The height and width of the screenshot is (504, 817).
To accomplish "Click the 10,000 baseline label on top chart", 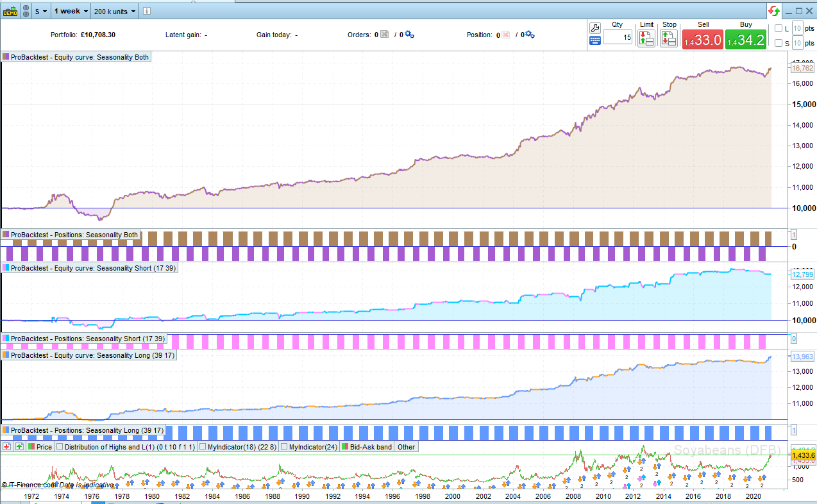I will pyautogui.click(x=804, y=208).
